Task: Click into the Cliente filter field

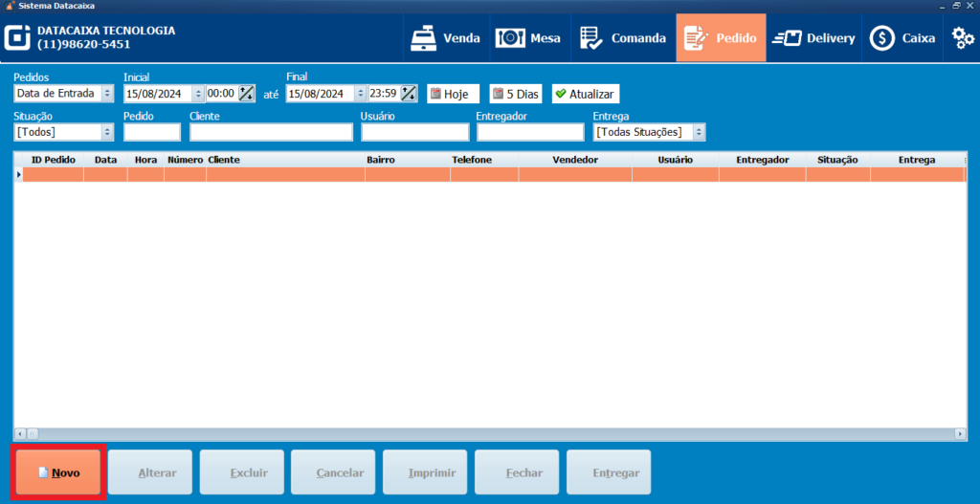Action: [271, 132]
